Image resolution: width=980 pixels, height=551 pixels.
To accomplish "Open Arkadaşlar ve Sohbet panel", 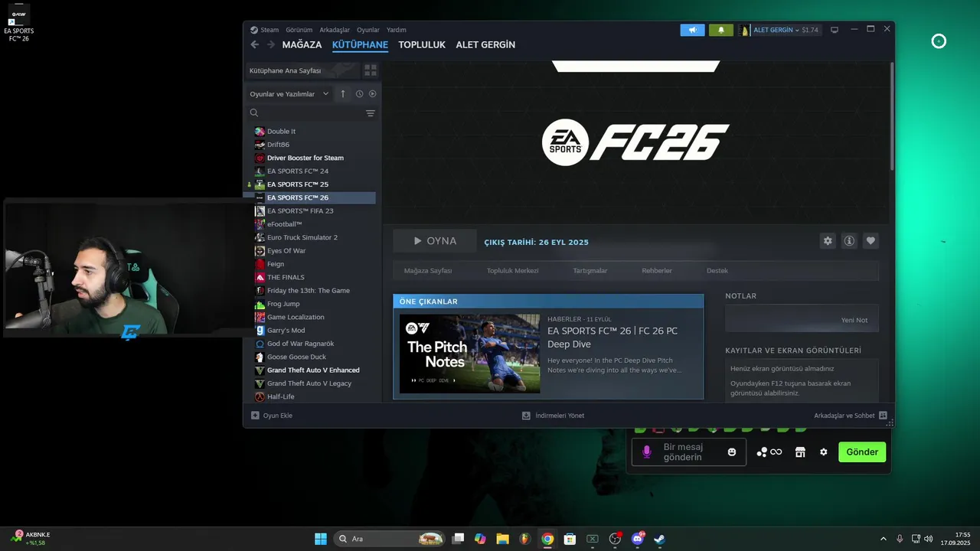I will (x=851, y=416).
